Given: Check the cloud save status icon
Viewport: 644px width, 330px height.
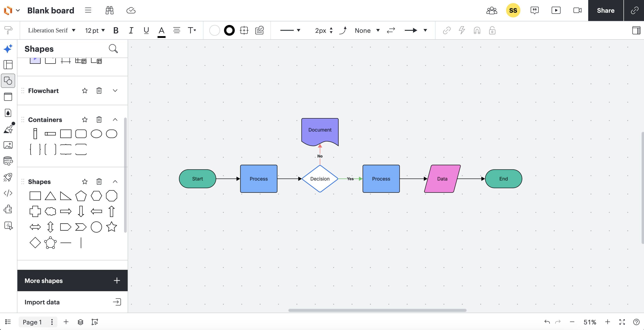Looking at the screenshot, I should pos(131,10).
